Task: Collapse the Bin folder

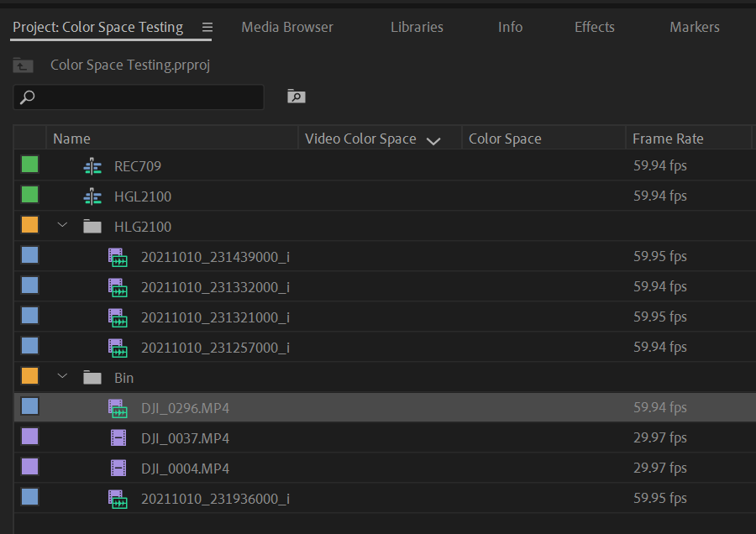Action: click(x=61, y=377)
